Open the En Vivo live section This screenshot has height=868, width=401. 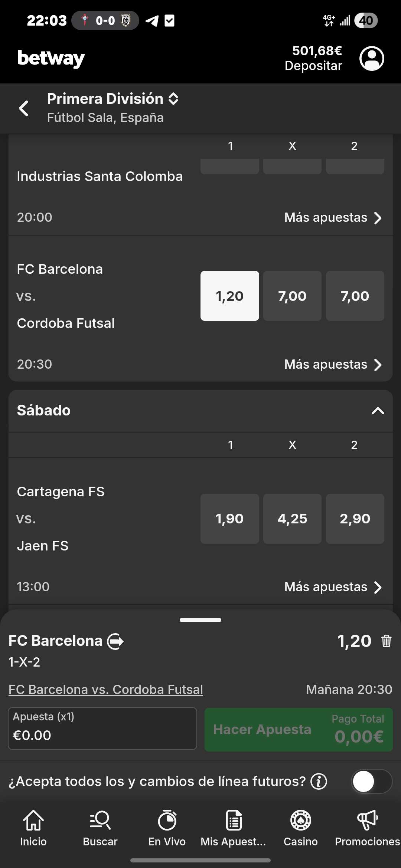pos(167,828)
